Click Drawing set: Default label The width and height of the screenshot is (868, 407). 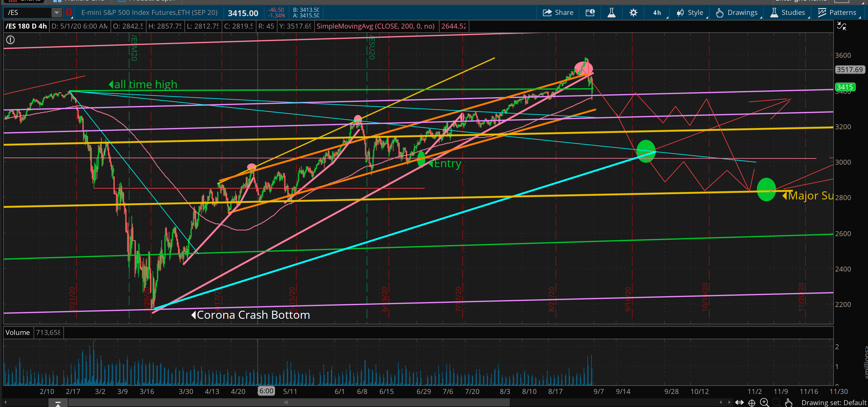(x=833, y=402)
